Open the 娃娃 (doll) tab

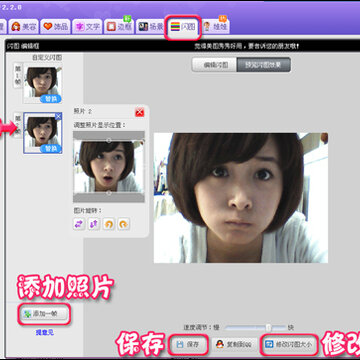coord(215,27)
